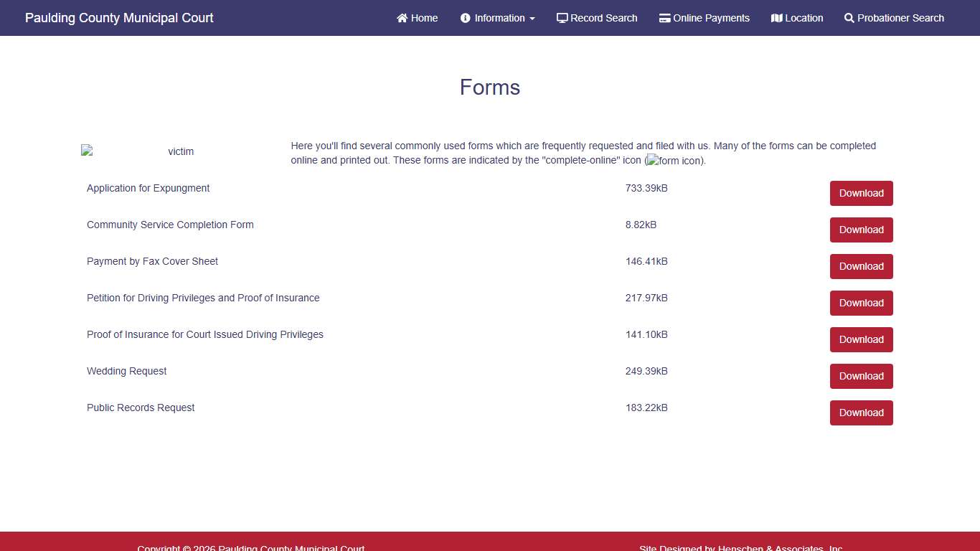980x551 pixels.
Task: Download the Wedding Request form
Action: click(x=861, y=376)
